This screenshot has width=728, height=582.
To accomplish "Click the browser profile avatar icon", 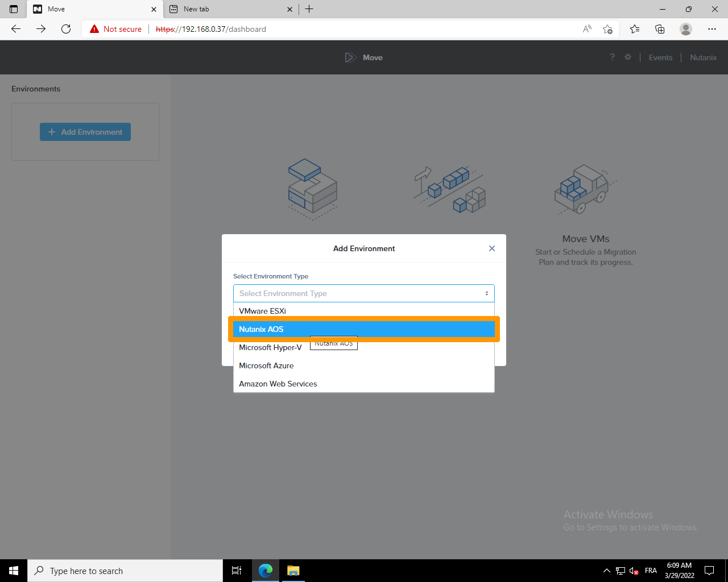I will [686, 29].
